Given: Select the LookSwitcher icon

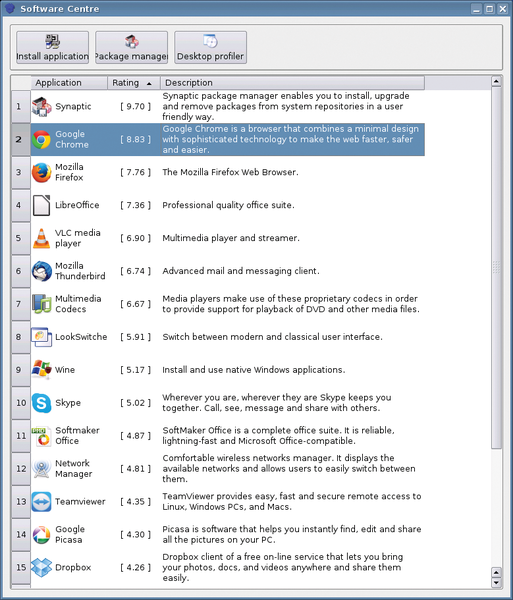Looking at the screenshot, I should pyautogui.click(x=41, y=337).
